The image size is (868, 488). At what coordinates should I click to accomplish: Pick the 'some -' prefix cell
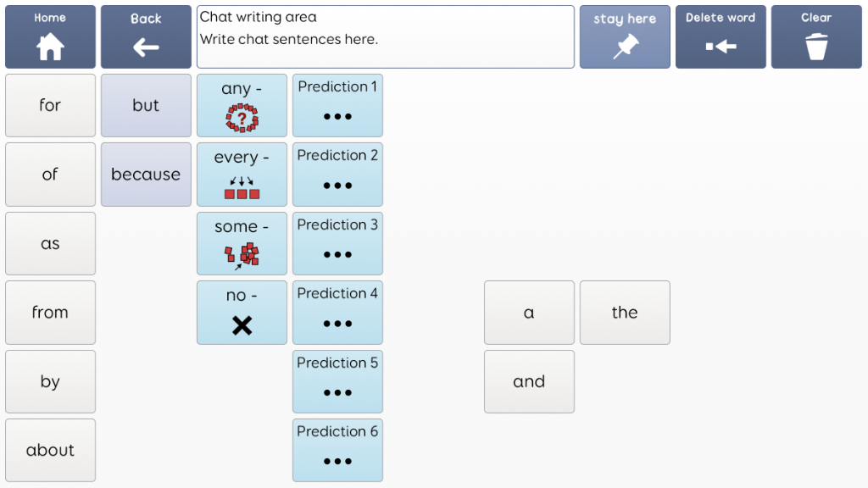pyautogui.click(x=242, y=244)
